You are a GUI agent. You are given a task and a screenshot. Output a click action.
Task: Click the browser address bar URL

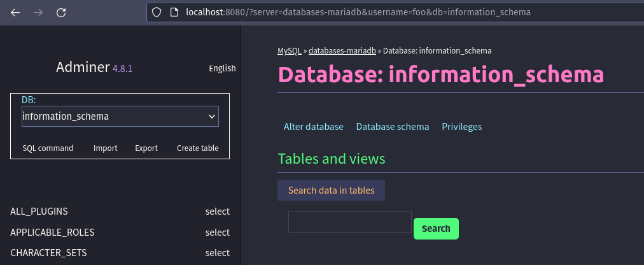356,12
